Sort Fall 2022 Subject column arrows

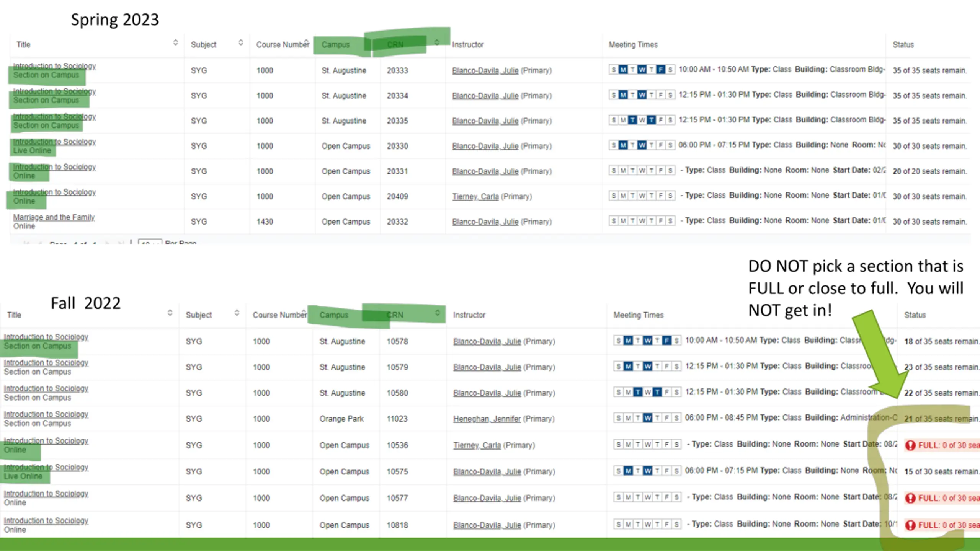237,313
